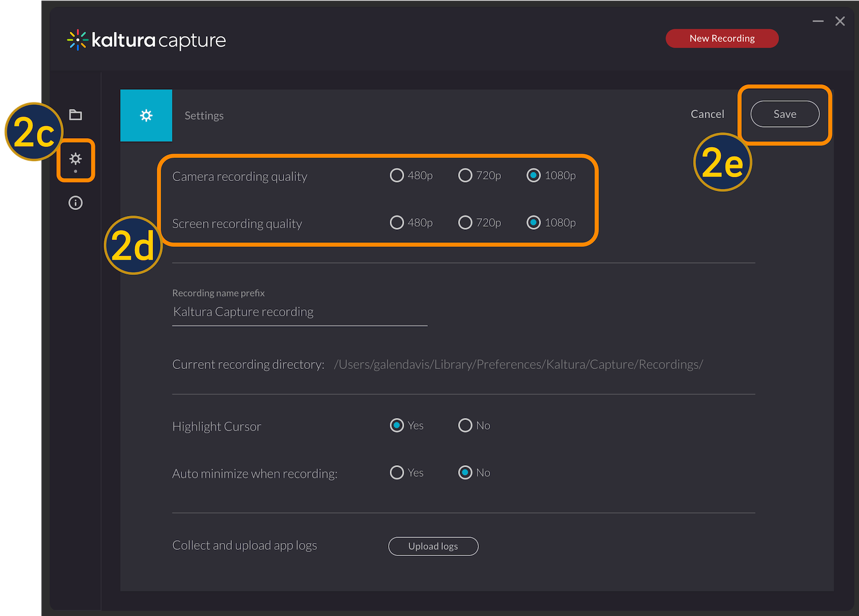This screenshot has height=616, width=859.
Task: Click the blue Settings gear tile
Action: click(146, 115)
